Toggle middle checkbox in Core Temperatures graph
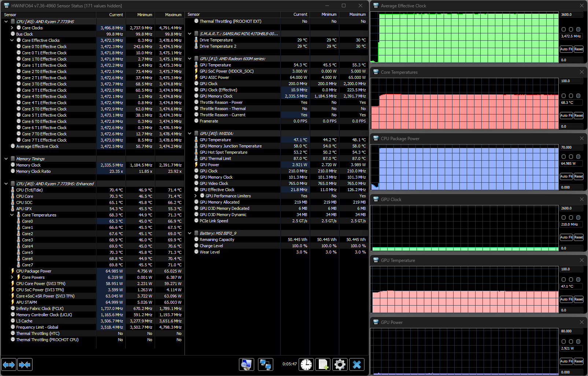The height and width of the screenshot is (376, 588). 571,96
